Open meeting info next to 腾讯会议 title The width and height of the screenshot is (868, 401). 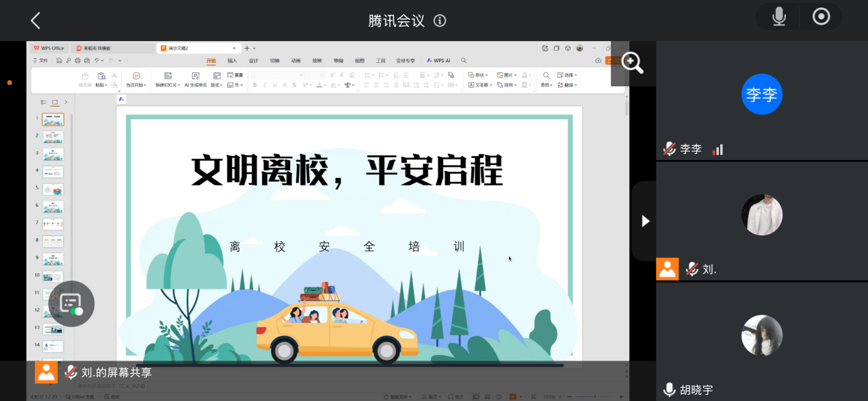(x=440, y=21)
